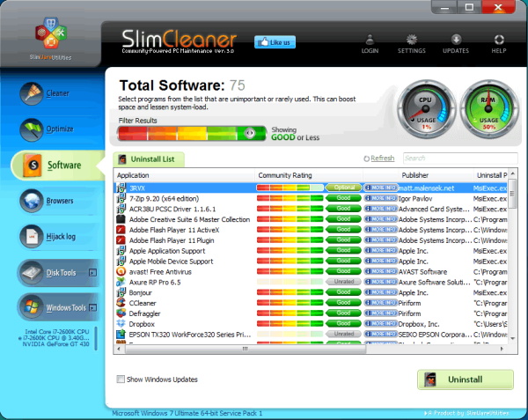This screenshot has height=420, width=528.
Task: Click the Defraggler row icon
Action: click(121, 313)
